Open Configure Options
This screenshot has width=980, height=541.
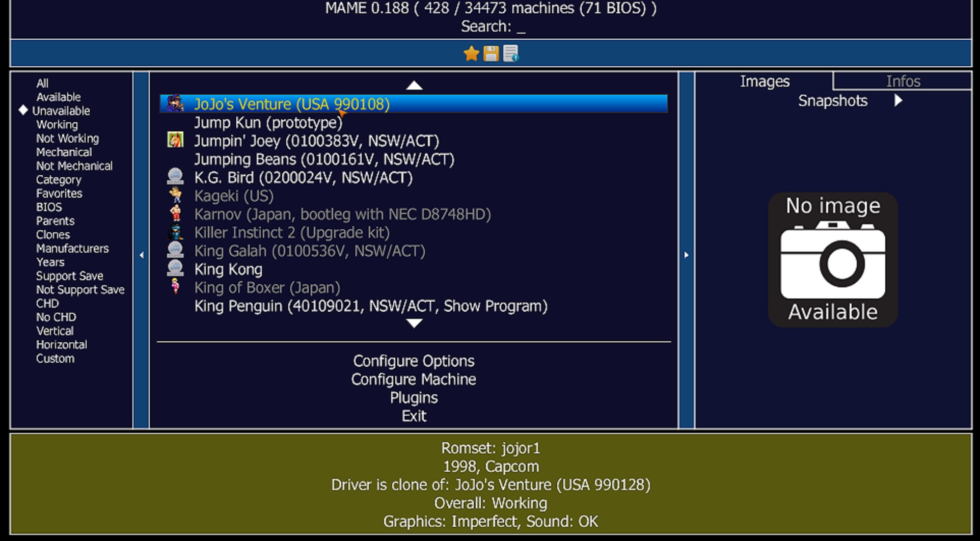point(414,361)
